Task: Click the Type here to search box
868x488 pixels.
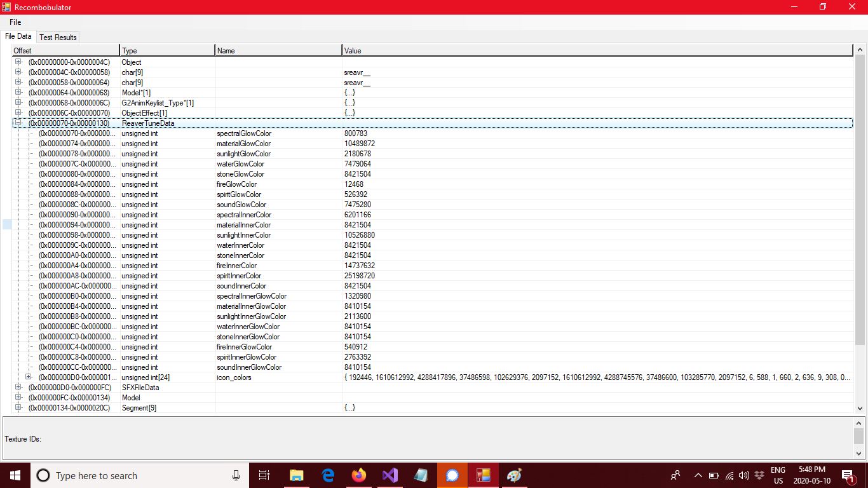Action: tap(139, 475)
